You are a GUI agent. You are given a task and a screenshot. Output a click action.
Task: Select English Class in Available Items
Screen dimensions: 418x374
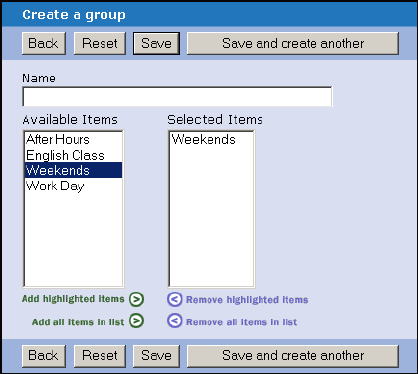(73, 155)
